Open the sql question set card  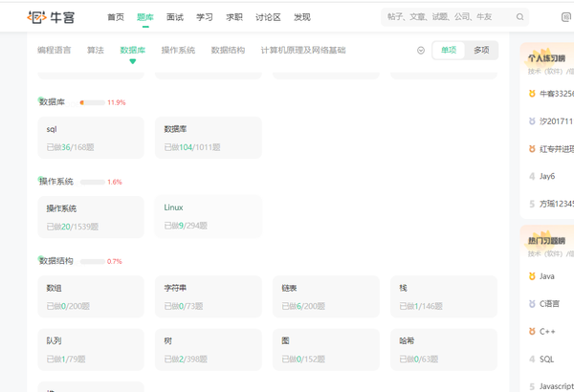(x=91, y=138)
